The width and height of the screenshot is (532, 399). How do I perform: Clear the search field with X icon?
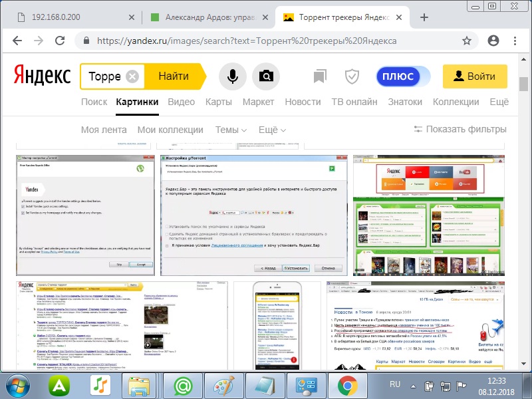132,76
